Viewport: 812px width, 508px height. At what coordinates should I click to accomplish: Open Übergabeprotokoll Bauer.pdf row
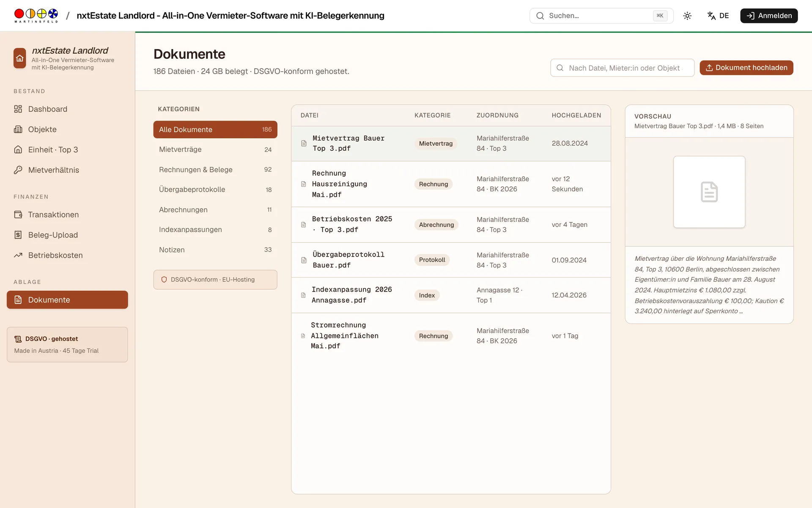[x=451, y=260]
